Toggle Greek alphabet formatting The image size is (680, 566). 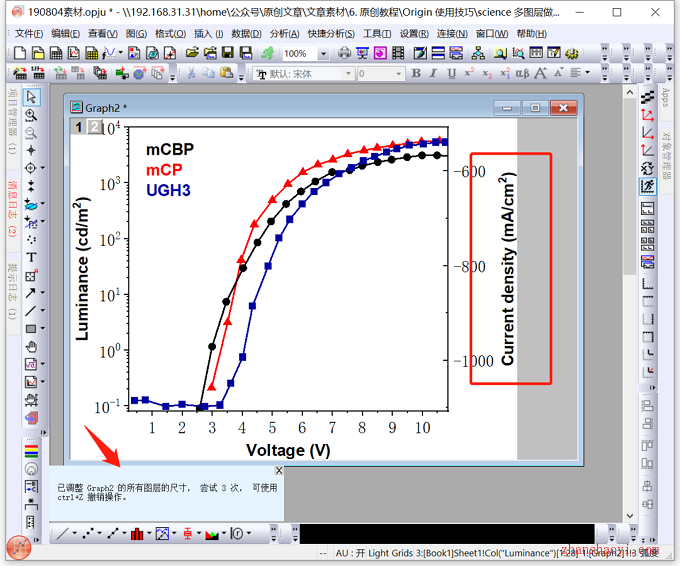point(522,73)
